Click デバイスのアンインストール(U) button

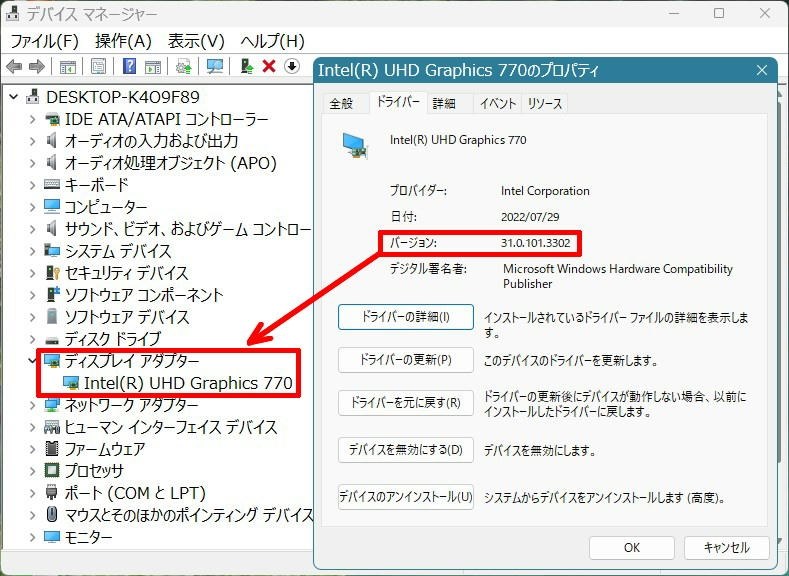(406, 497)
